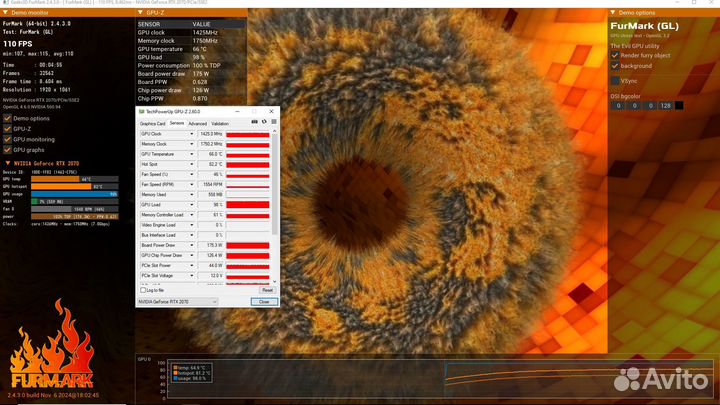Image resolution: width=720 pixels, height=405 pixels.
Task: Open the GPU Load sensor dropdown
Action: (191, 205)
